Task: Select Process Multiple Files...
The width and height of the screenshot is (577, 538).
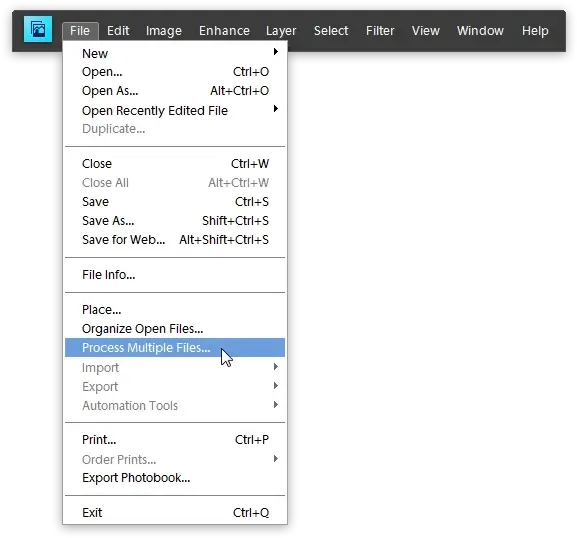Action: 175,347
